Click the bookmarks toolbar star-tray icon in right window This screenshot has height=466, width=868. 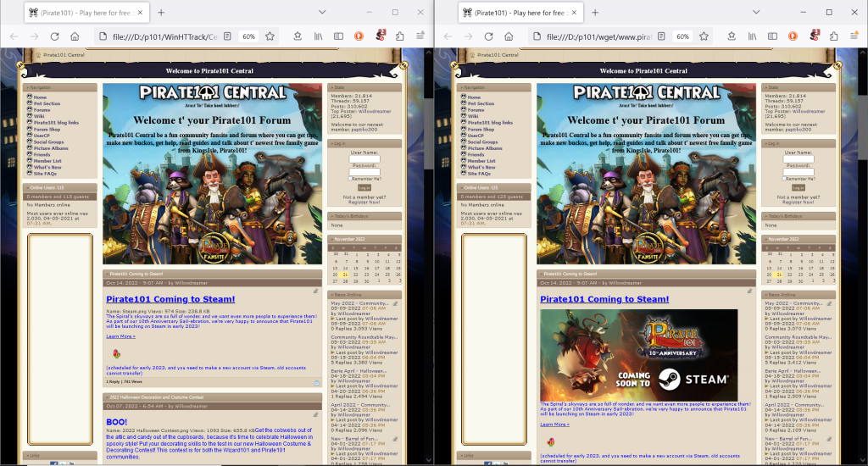click(x=732, y=36)
